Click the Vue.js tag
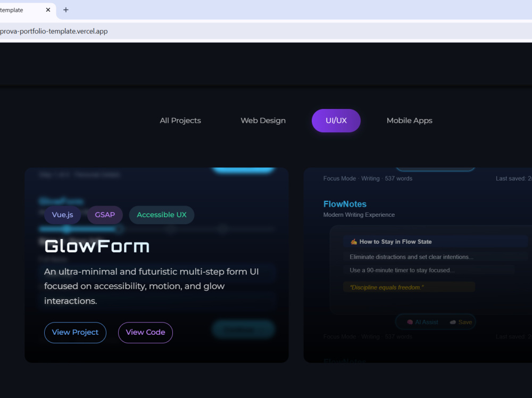The image size is (532, 398). click(x=62, y=215)
